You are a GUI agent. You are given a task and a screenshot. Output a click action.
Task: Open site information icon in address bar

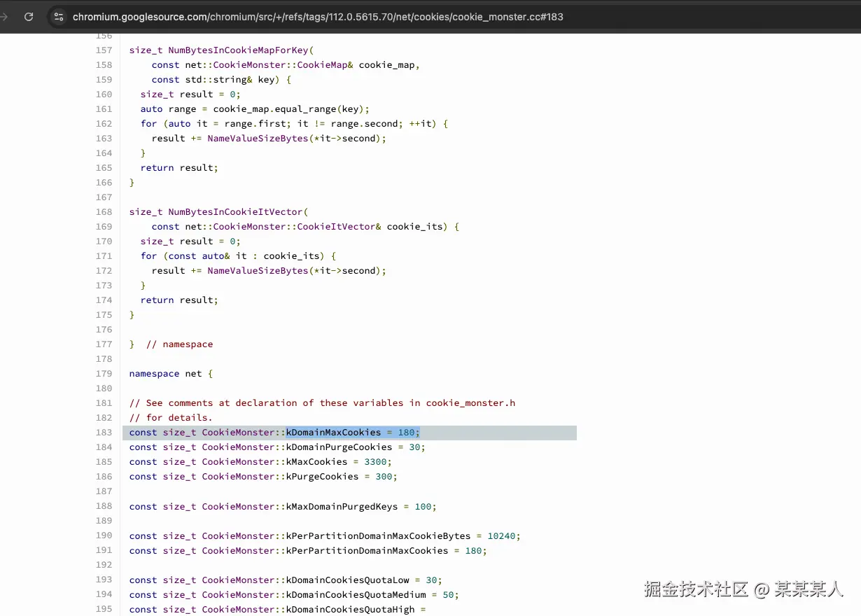[59, 17]
